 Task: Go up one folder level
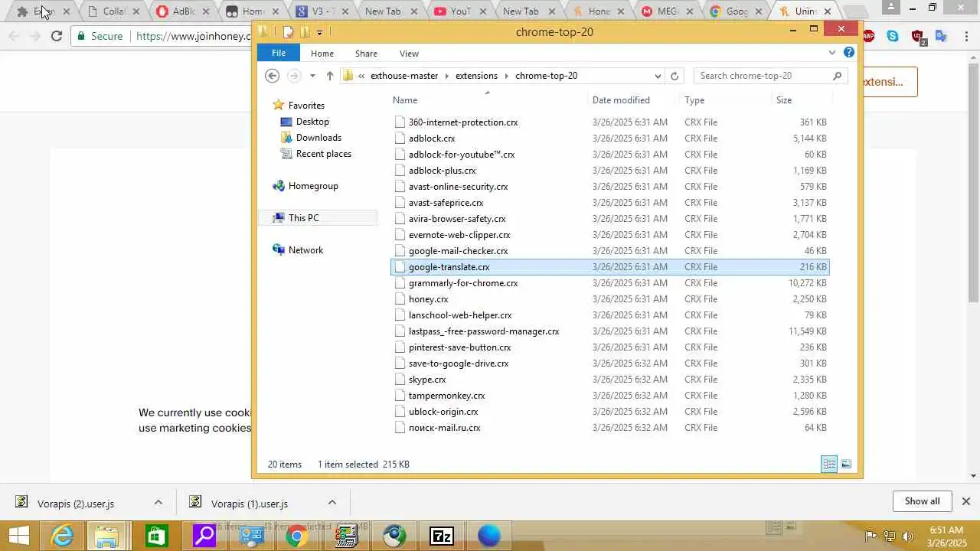click(x=330, y=76)
